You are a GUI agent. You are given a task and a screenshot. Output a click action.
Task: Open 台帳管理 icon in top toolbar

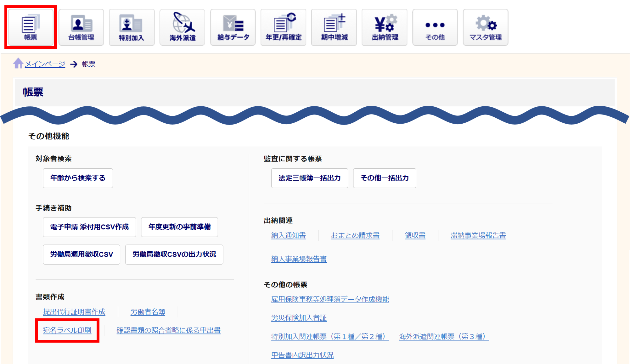click(81, 27)
